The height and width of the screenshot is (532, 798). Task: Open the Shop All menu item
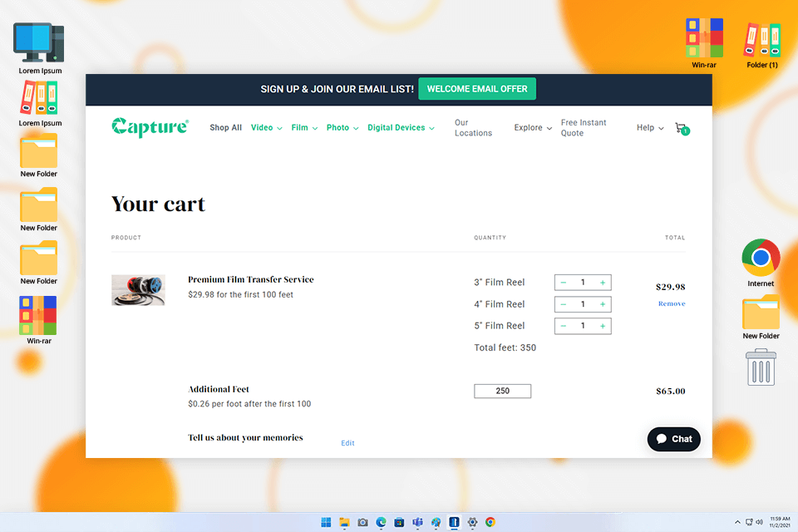pyautogui.click(x=225, y=128)
